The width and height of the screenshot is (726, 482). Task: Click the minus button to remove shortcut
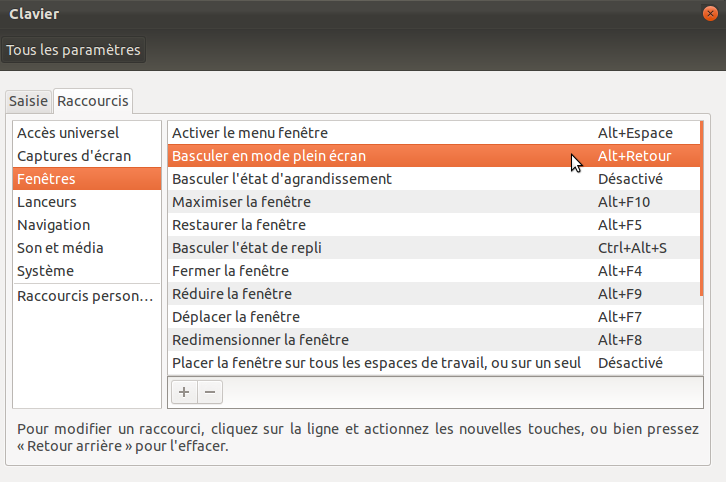(x=210, y=392)
